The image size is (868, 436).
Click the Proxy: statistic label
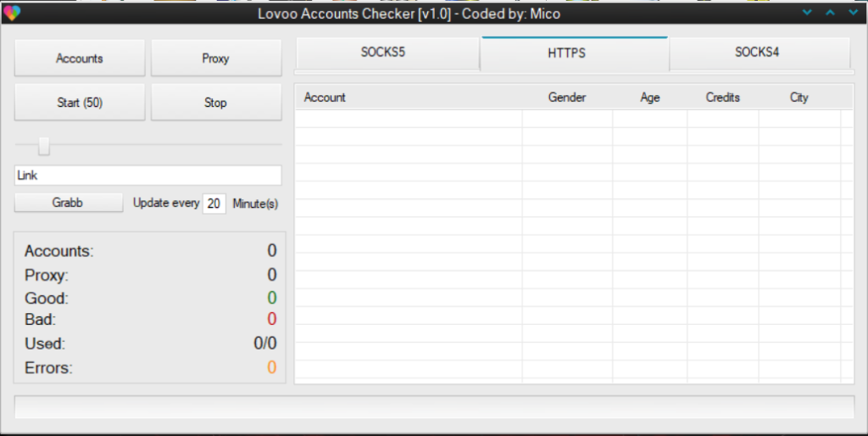point(47,276)
